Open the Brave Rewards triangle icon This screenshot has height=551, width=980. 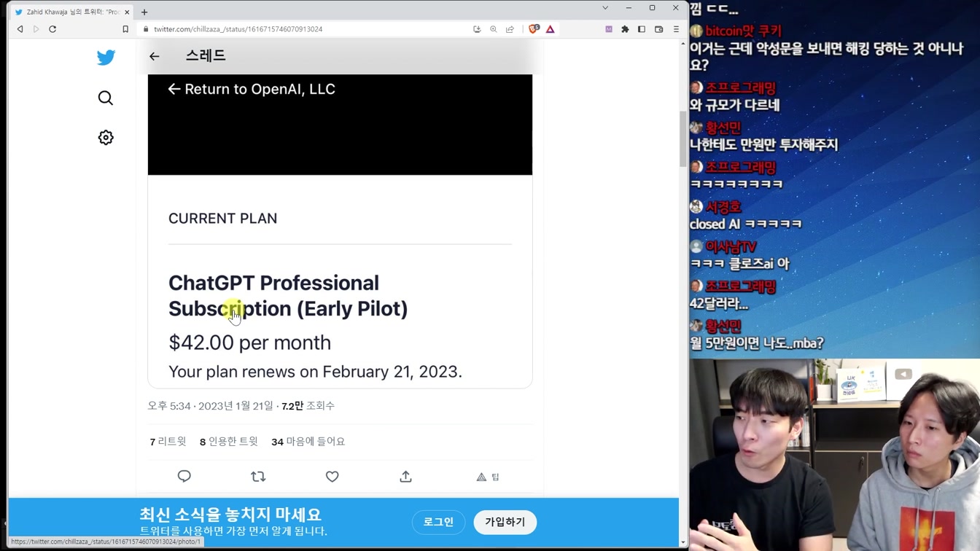(x=551, y=29)
